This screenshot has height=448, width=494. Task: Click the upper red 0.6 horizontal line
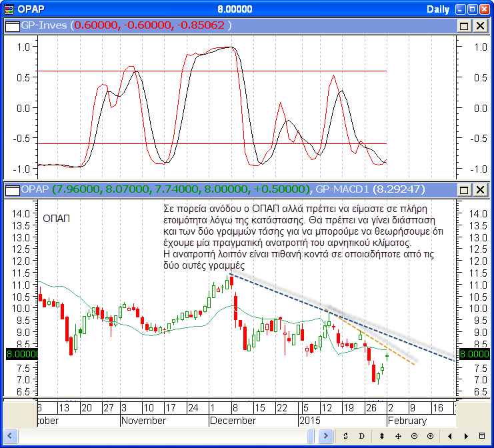(x=212, y=71)
